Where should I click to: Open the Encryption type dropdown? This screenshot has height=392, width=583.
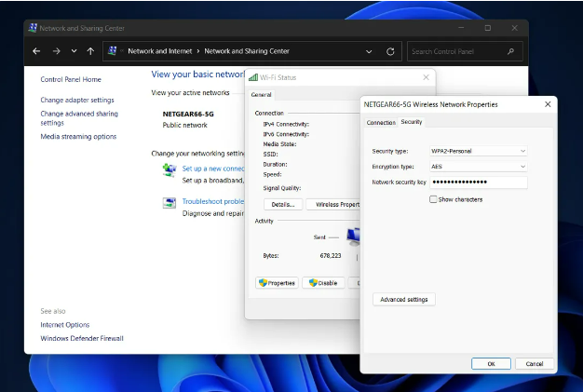(479, 167)
